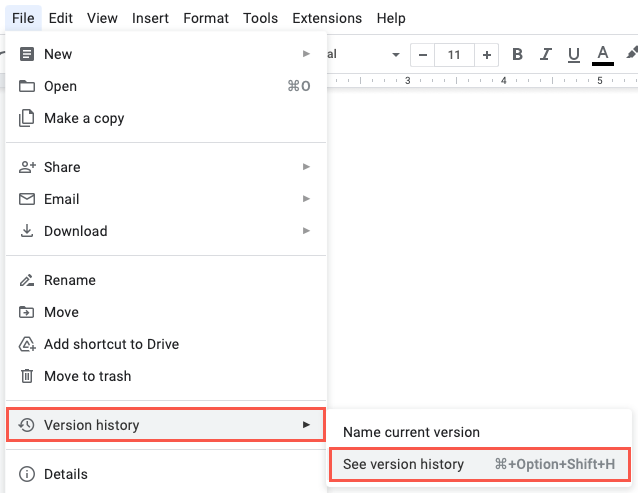This screenshot has width=638, height=493.
Task: Open the File menu
Action: coord(23,18)
